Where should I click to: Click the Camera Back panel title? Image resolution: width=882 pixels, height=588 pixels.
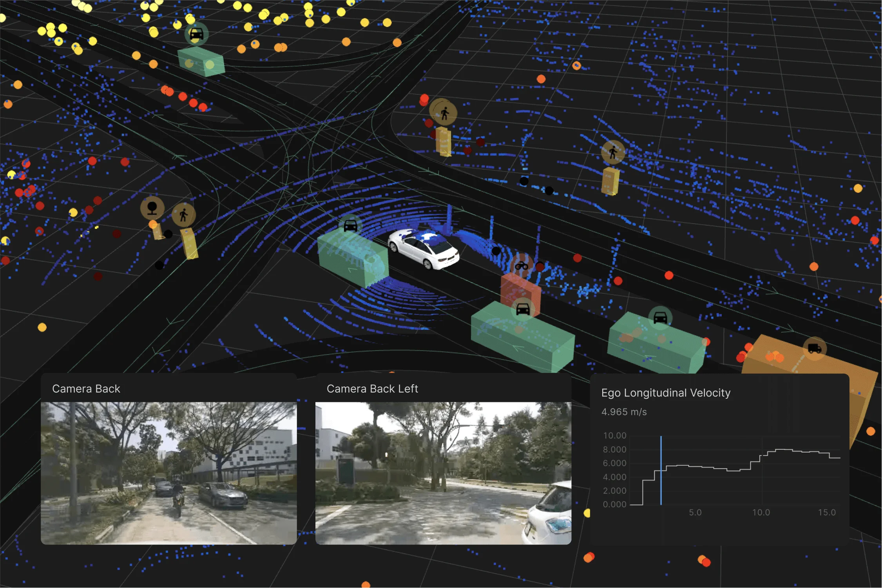pos(86,389)
